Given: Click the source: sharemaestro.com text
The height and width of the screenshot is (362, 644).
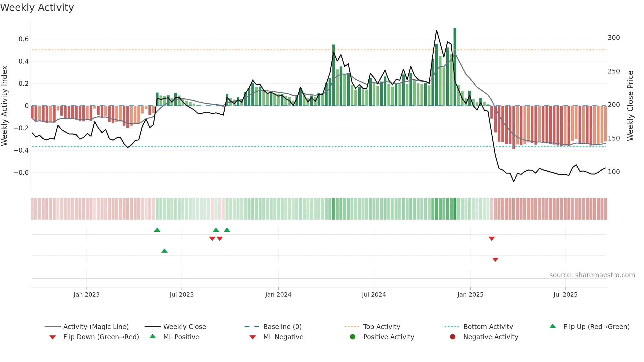Looking at the screenshot, I should coord(592,275).
